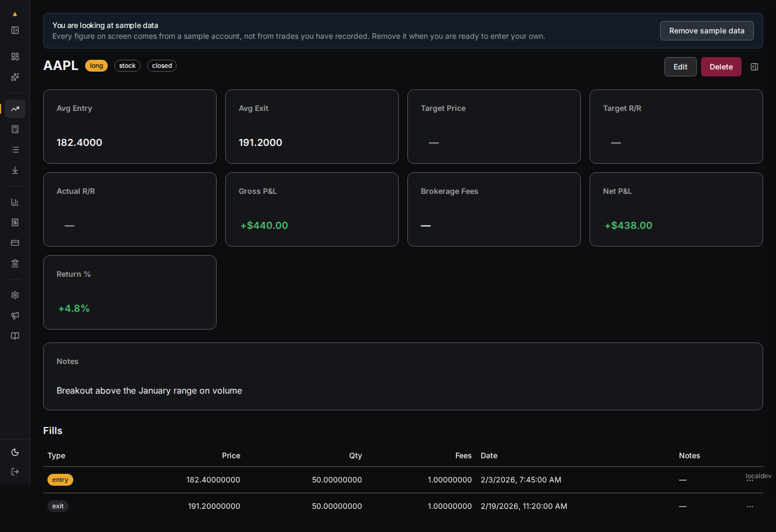Image resolution: width=776 pixels, height=532 pixels.
Task: Click the Avg Exit value 191.2000
Action: click(260, 143)
